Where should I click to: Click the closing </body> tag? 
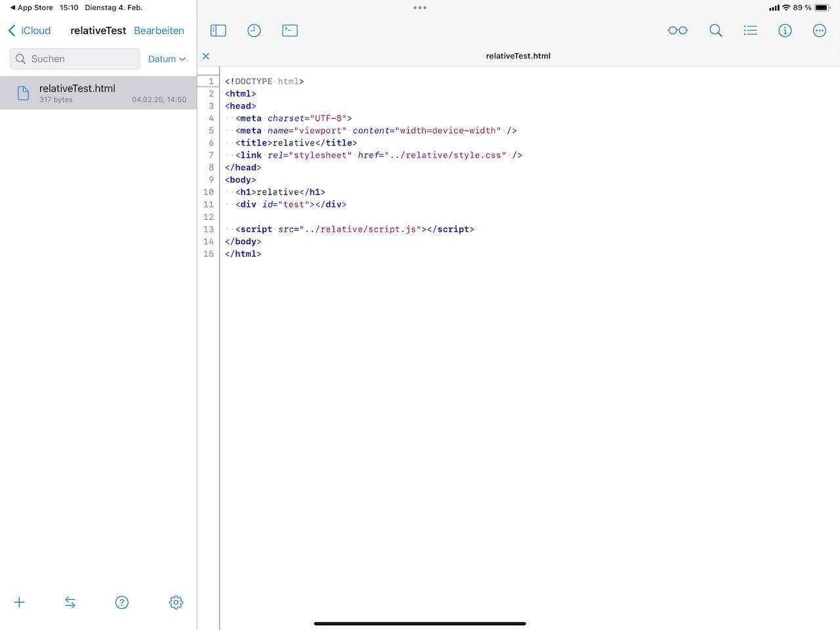point(243,241)
